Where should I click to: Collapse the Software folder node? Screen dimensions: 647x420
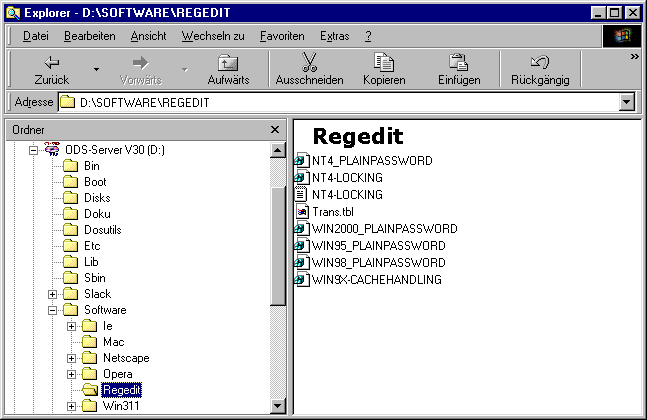(x=52, y=310)
